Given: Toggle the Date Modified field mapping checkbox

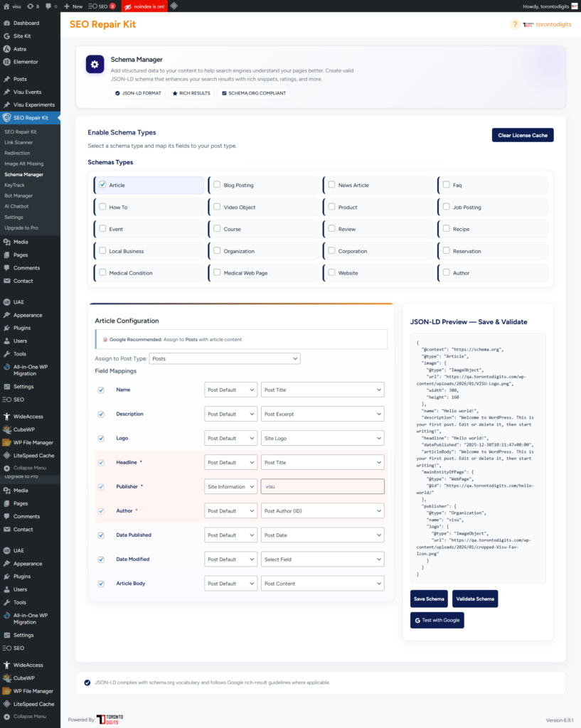Looking at the screenshot, I should (x=101, y=560).
